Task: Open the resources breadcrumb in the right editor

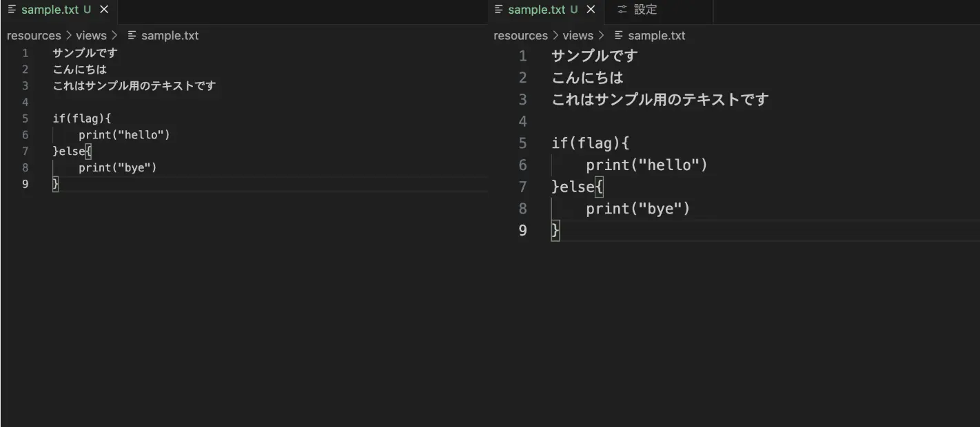Action: click(520, 36)
